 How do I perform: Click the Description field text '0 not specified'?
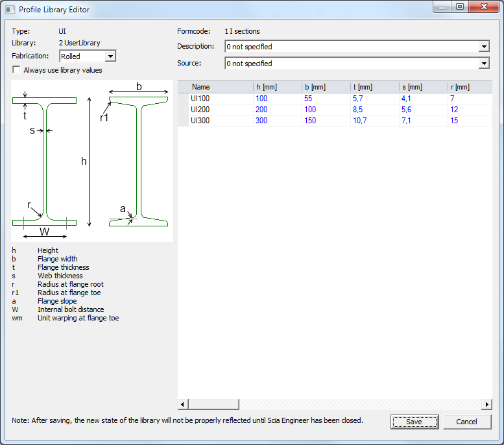pyautogui.click(x=249, y=47)
